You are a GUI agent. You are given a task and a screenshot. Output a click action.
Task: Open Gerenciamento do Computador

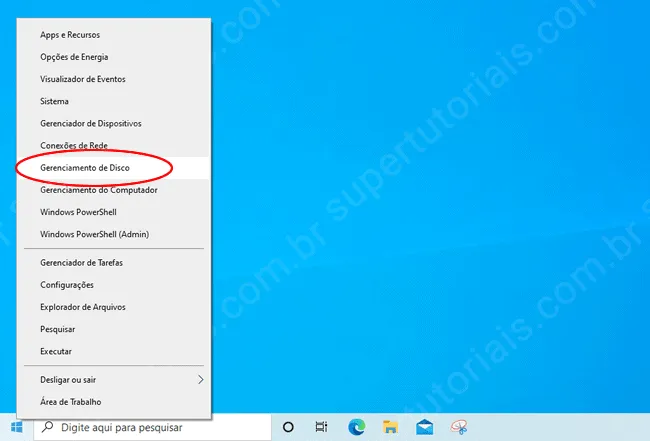[114, 190]
